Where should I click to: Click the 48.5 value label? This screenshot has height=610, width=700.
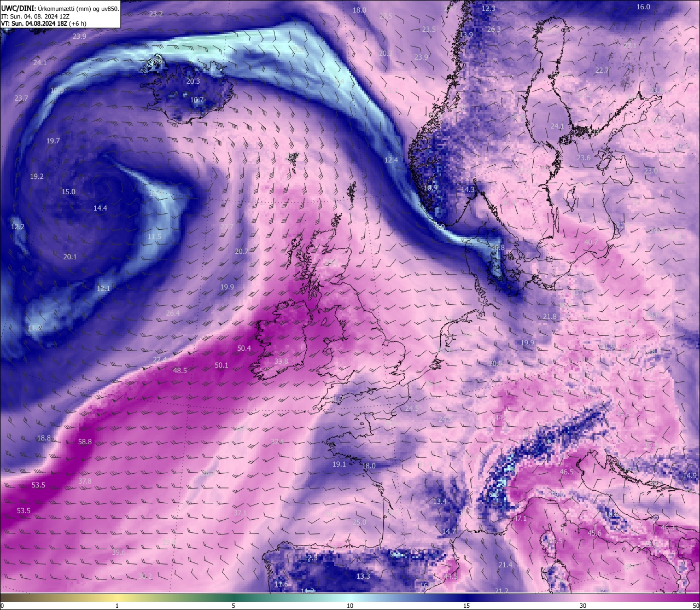(x=180, y=370)
